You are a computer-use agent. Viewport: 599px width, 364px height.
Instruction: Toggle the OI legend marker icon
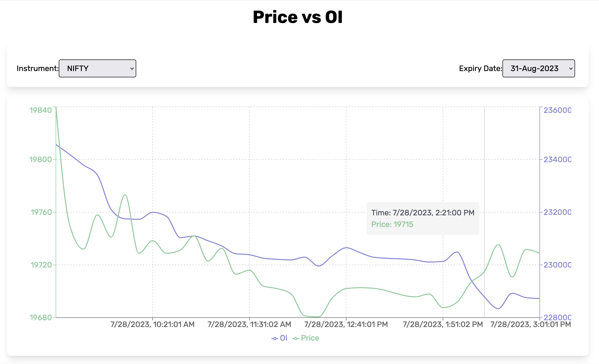(275, 337)
